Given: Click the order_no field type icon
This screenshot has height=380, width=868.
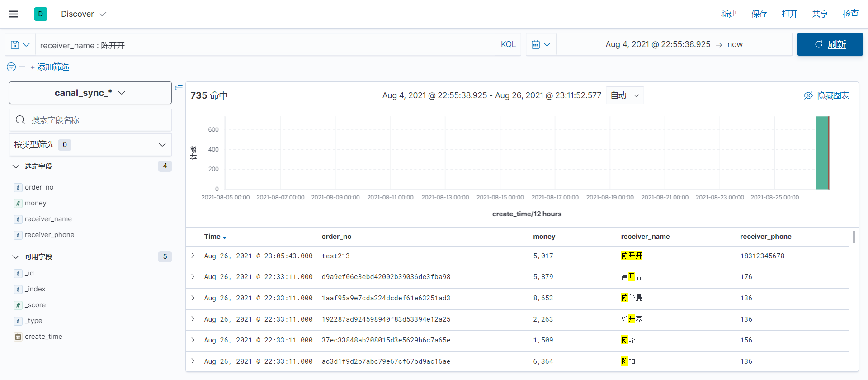Looking at the screenshot, I should click(18, 188).
